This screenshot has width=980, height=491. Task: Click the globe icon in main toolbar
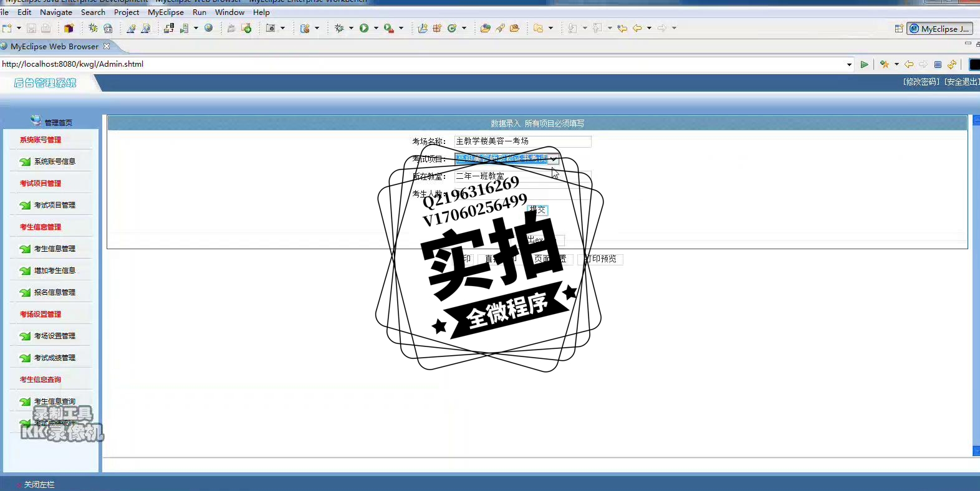tap(209, 28)
